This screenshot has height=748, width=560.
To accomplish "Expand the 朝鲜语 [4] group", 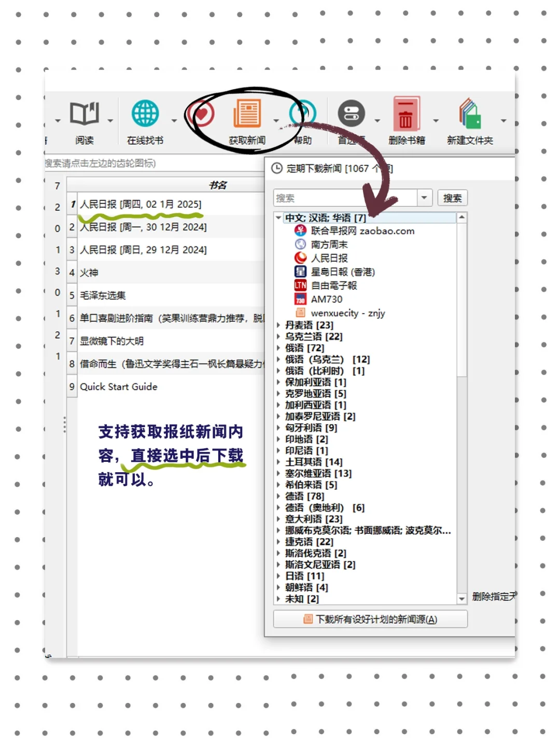I will pos(278,587).
